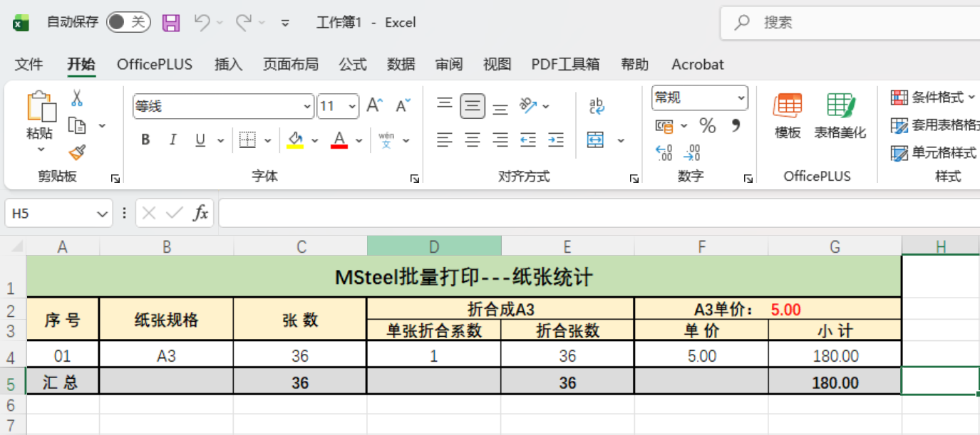The image size is (980, 435).
Task: Apply Italic formatting
Action: point(172,140)
